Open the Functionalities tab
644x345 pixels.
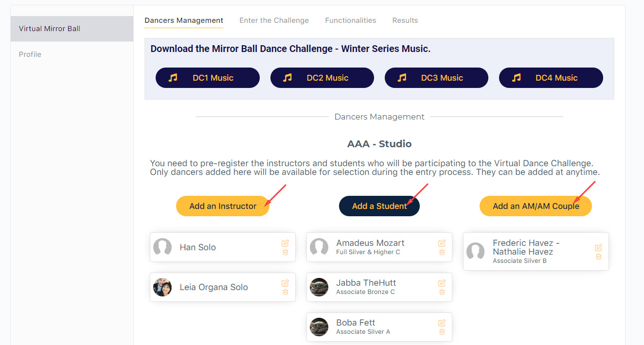click(350, 20)
